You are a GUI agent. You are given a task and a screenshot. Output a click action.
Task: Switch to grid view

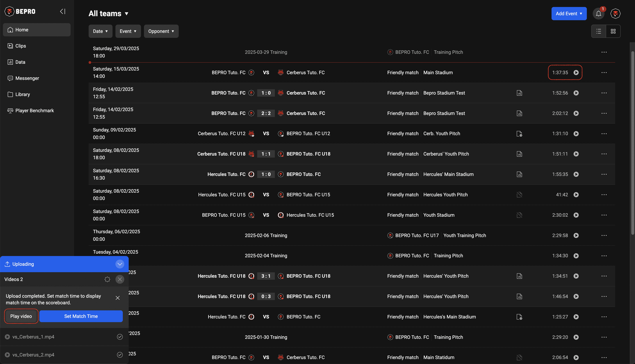click(613, 31)
